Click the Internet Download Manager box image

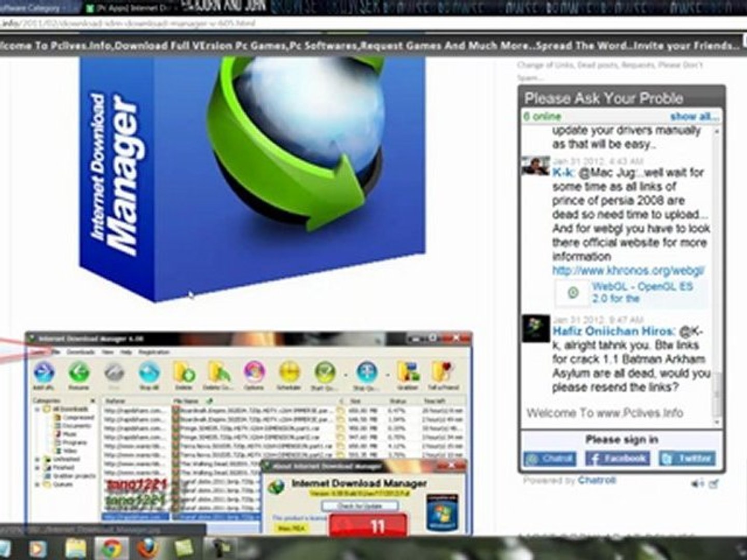tap(252, 179)
